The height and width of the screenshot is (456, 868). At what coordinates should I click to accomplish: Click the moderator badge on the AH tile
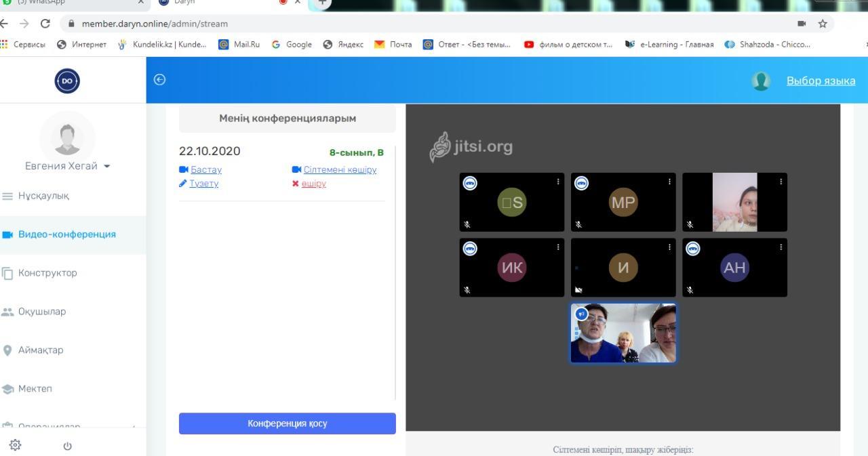tap(692, 249)
